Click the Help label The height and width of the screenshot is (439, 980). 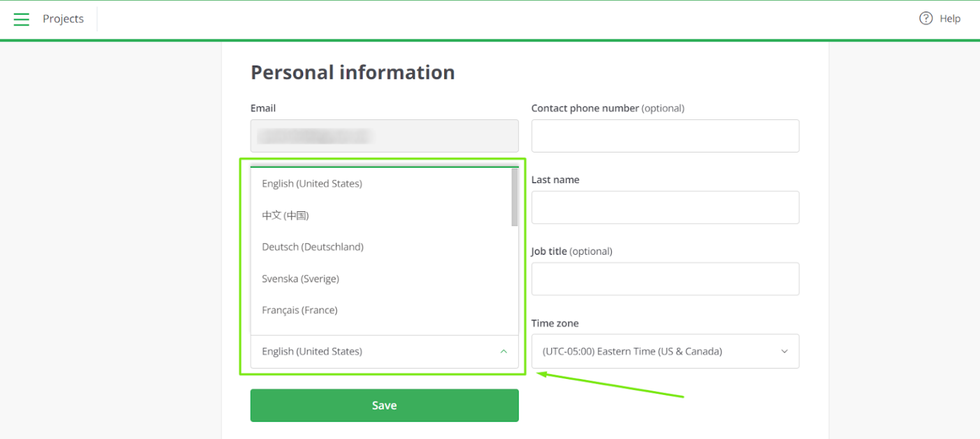point(950,19)
